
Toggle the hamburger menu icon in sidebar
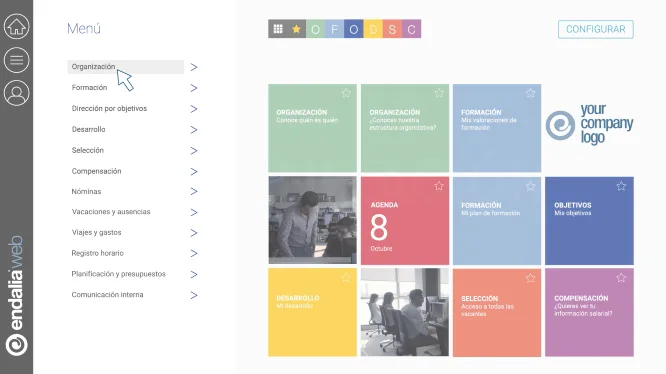coord(17,60)
